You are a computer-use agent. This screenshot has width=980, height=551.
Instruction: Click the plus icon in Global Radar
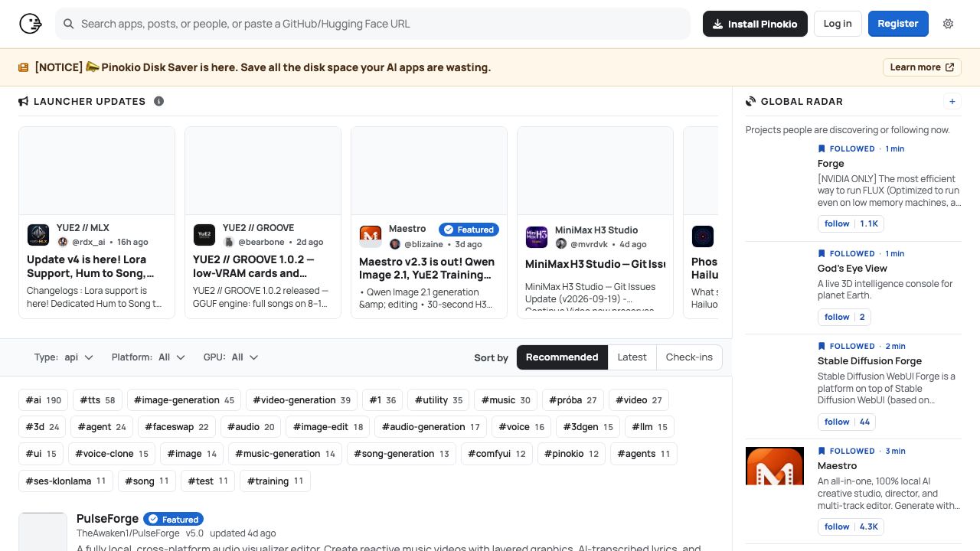point(952,101)
